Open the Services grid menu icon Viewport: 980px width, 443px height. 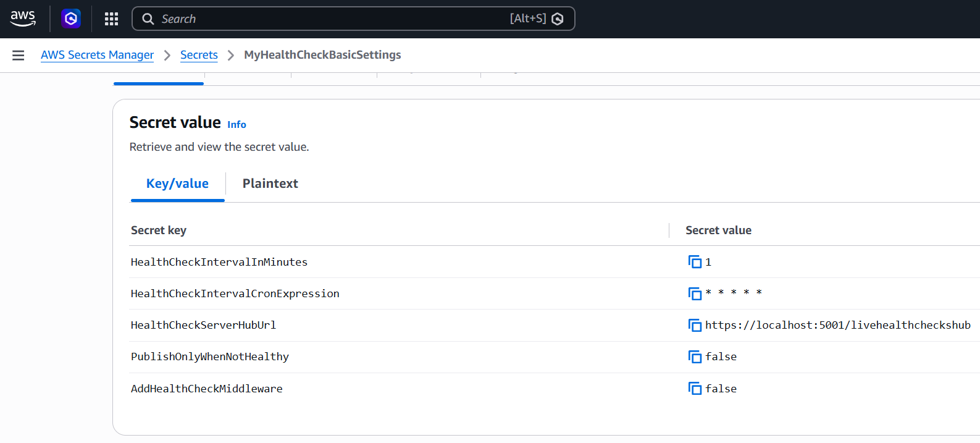tap(111, 19)
